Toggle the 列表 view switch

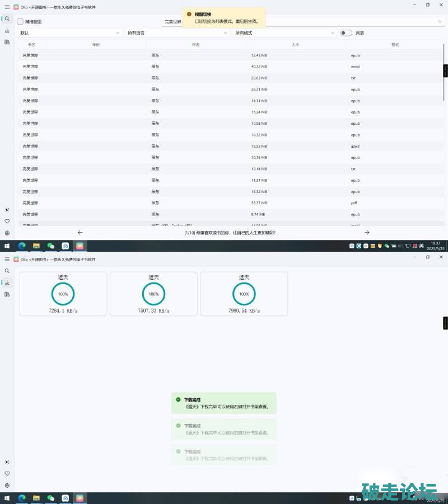click(x=346, y=33)
